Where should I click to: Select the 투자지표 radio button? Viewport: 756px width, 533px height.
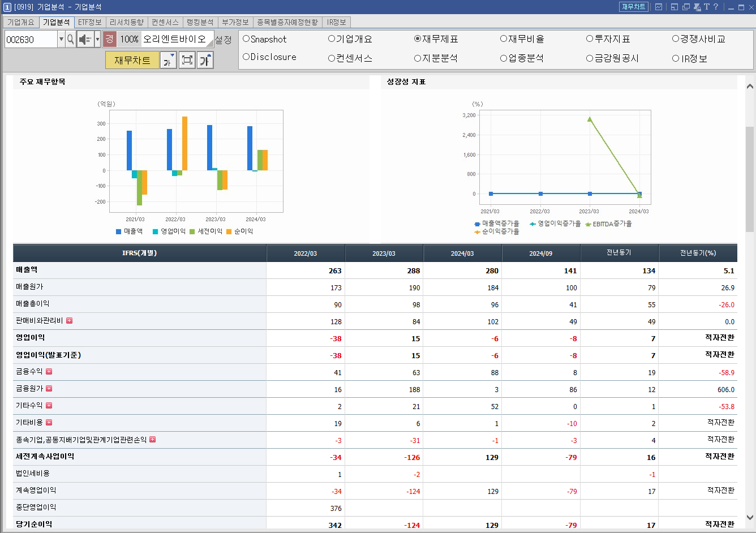click(590, 39)
